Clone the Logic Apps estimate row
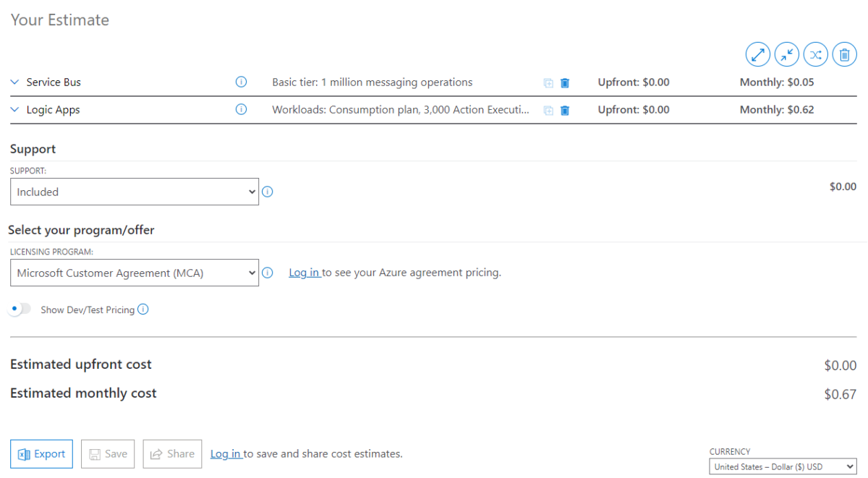 (x=548, y=111)
